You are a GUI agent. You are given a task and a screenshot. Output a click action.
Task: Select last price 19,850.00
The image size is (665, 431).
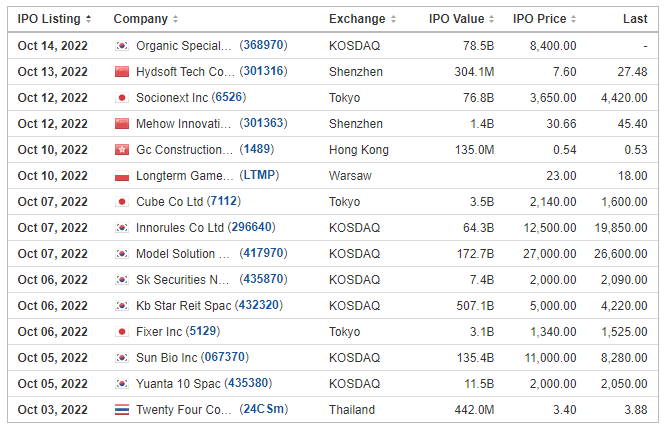click(x=620, y=227)
